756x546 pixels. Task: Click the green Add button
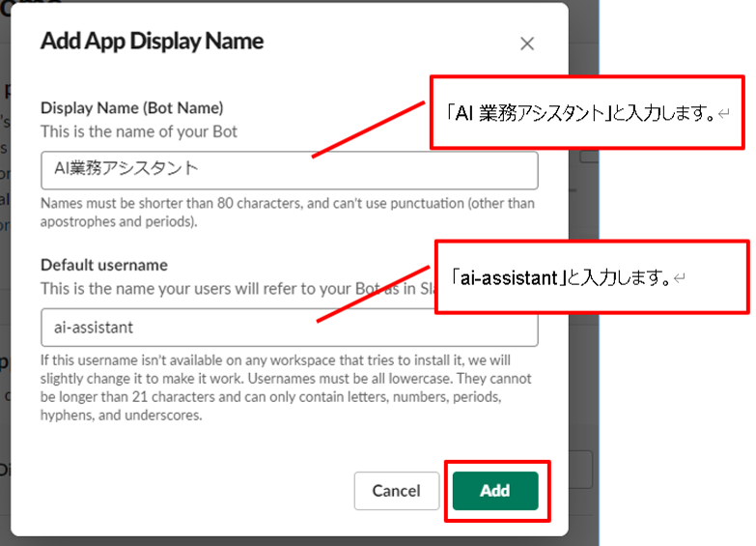pos(494,491)
